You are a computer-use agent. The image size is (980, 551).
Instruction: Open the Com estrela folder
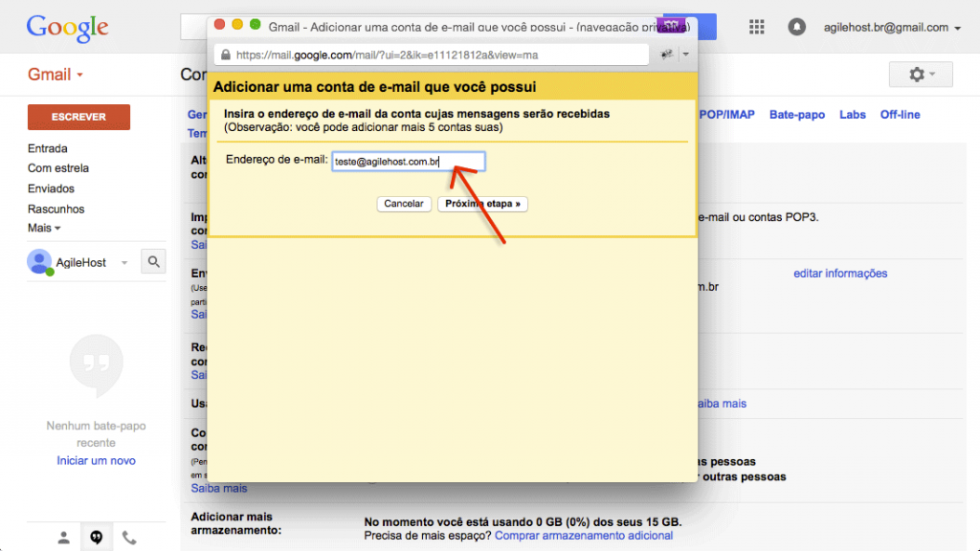click(x=58, y=168)
